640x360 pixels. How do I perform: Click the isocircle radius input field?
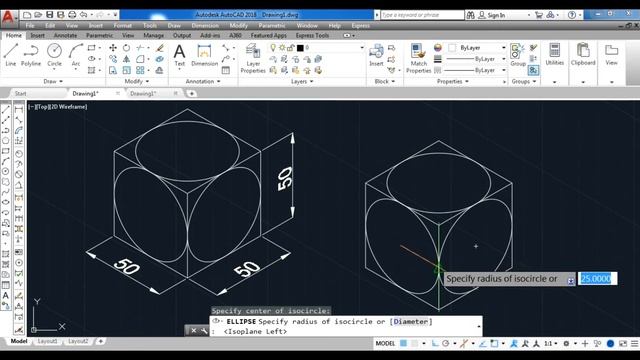tap(598, 279)
